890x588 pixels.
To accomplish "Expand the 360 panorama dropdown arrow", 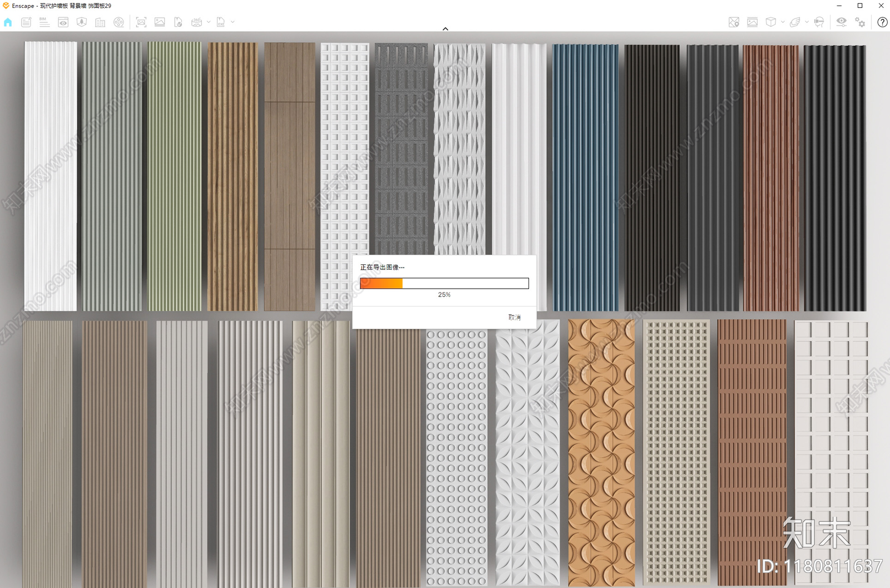I will pos(209,22).
